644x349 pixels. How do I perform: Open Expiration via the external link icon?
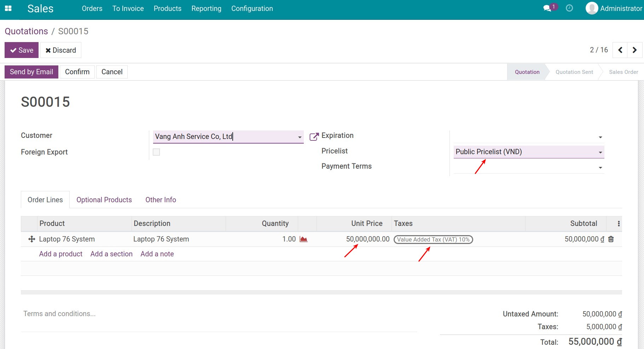pos(313,136)
